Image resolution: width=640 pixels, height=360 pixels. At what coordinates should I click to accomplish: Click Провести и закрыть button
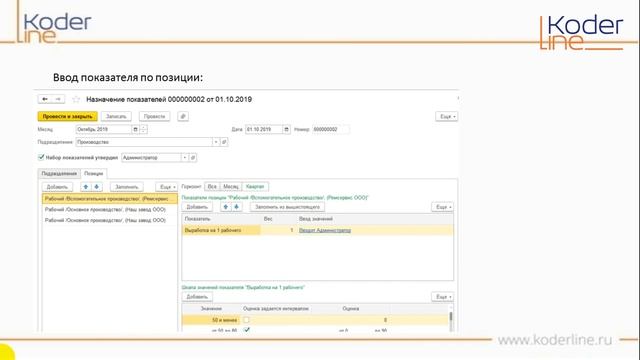pos(68,116)
